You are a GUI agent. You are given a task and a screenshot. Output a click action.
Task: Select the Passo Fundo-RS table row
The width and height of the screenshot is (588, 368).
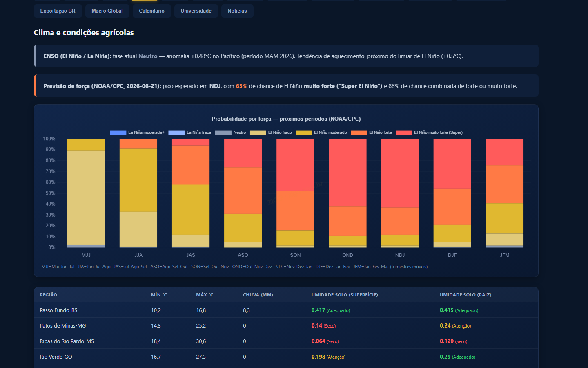[x=286, y=310]
